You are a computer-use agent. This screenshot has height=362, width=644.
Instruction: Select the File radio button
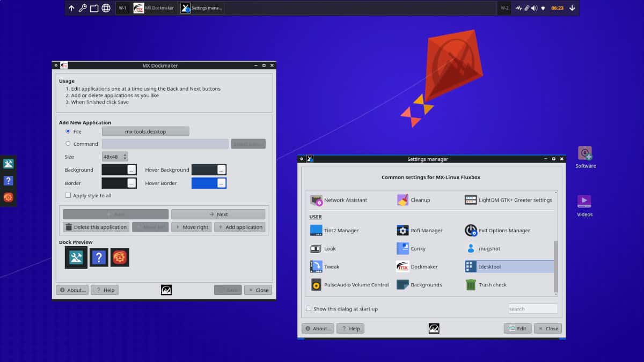click(x=68, y=131)
